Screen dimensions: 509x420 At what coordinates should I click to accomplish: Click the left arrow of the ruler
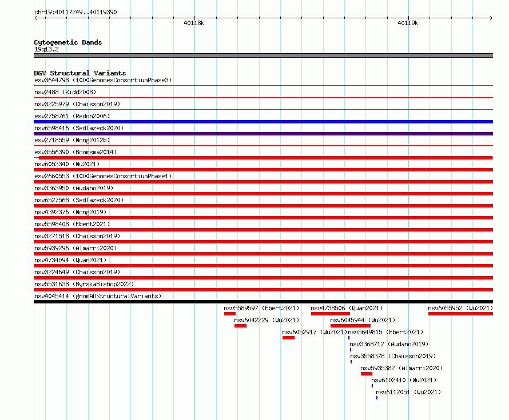(35, 18)
